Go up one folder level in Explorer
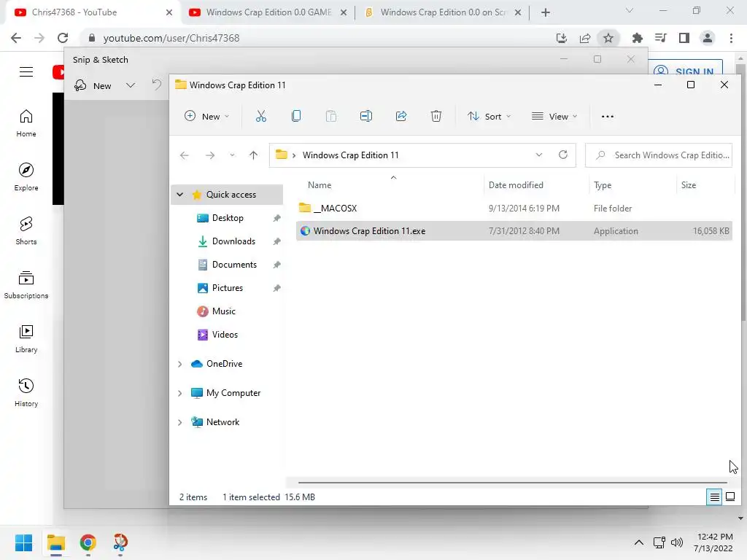This screenshot has width=747, height=560. pos(253,155)
